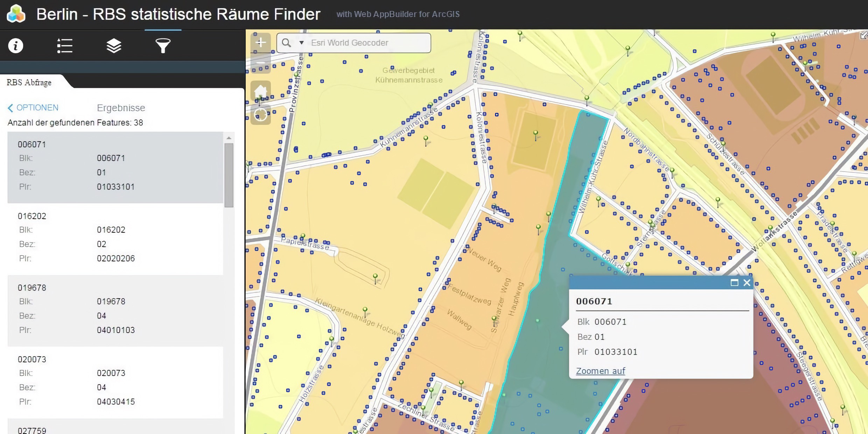
Task: Zoom out on the map
Action: pyautogui.click(x=260, y=62)
